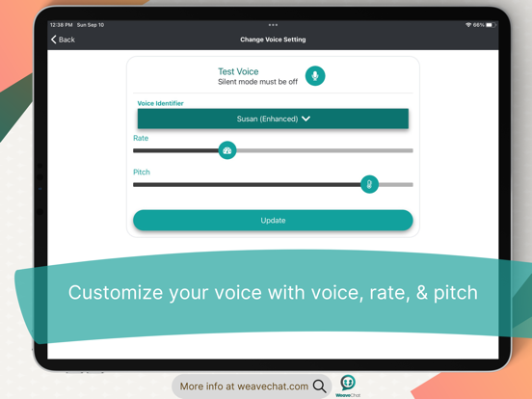Click the 12:38 PM clock
Viewport: 532px width, 399px height.
pos(61,25)
